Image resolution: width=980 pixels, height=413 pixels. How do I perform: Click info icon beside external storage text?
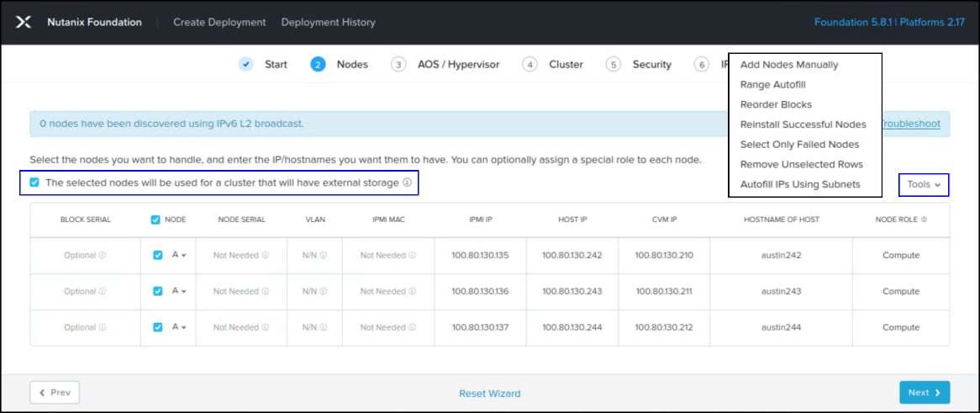coord(407,183)
